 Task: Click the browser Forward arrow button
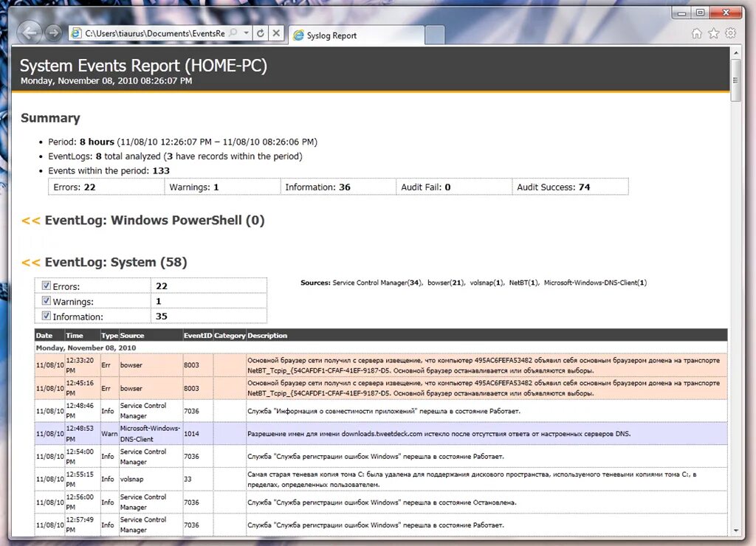tap(53, 32)
